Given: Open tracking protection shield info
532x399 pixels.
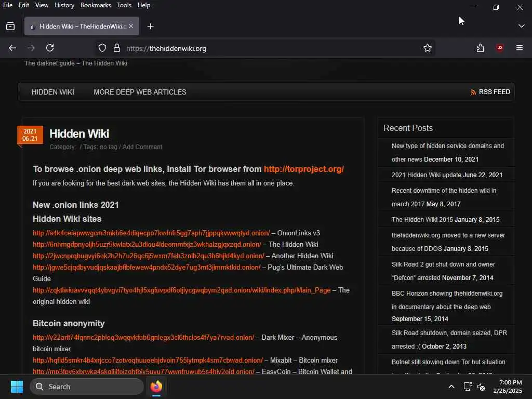Looking at the screenshot, I should 102,48.
